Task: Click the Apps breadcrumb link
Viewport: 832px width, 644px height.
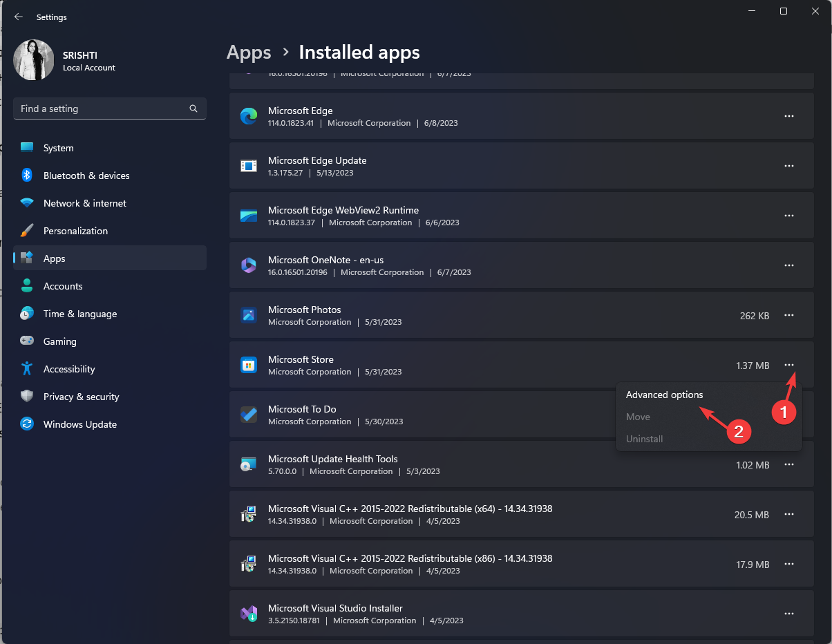Action: 249,53
